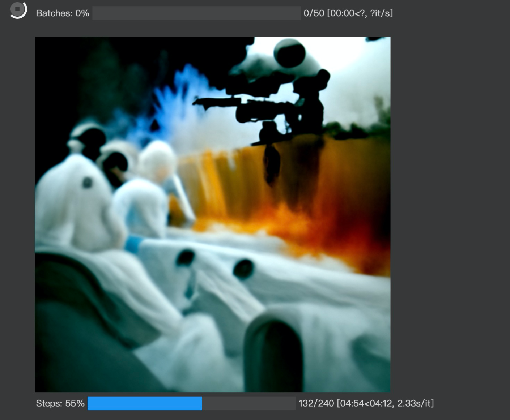Click the "0/50 [00:00<?, ?it/s]" status text

pyautogui.click(x=348, y=13)
